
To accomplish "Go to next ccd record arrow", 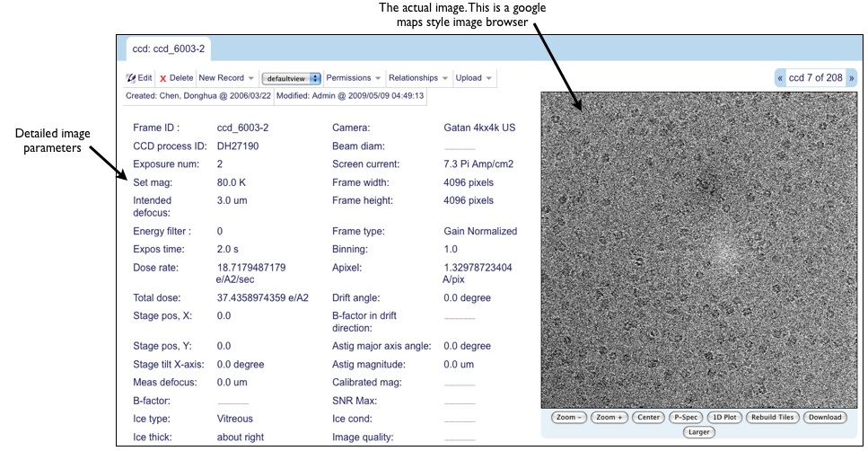I will coord(851,78).
